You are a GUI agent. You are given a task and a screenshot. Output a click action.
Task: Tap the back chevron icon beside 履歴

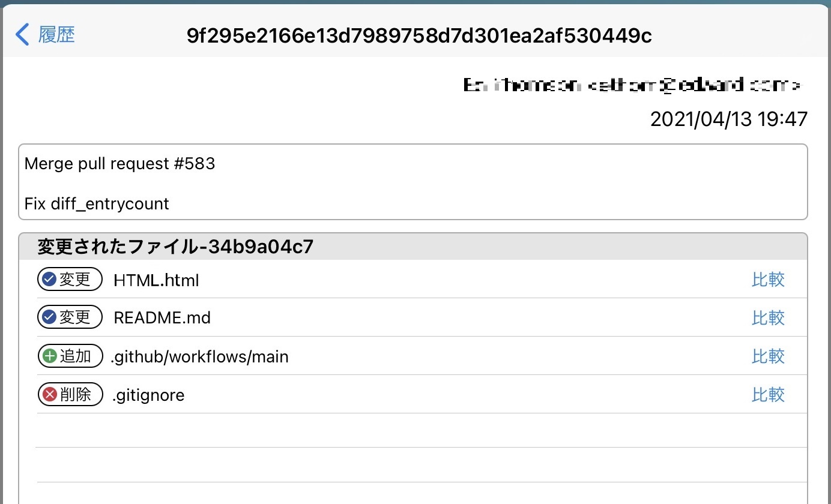click(x=22, y=35)
